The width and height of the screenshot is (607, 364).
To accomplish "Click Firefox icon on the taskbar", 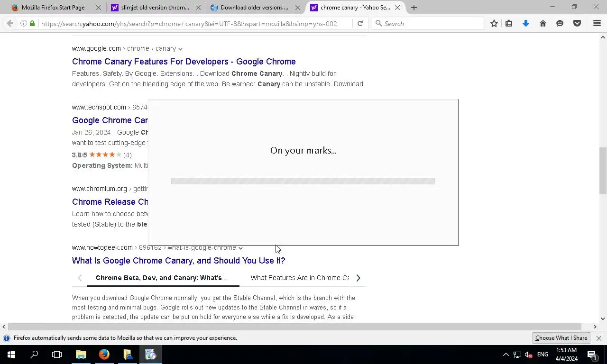I will [x=104, y=355].
